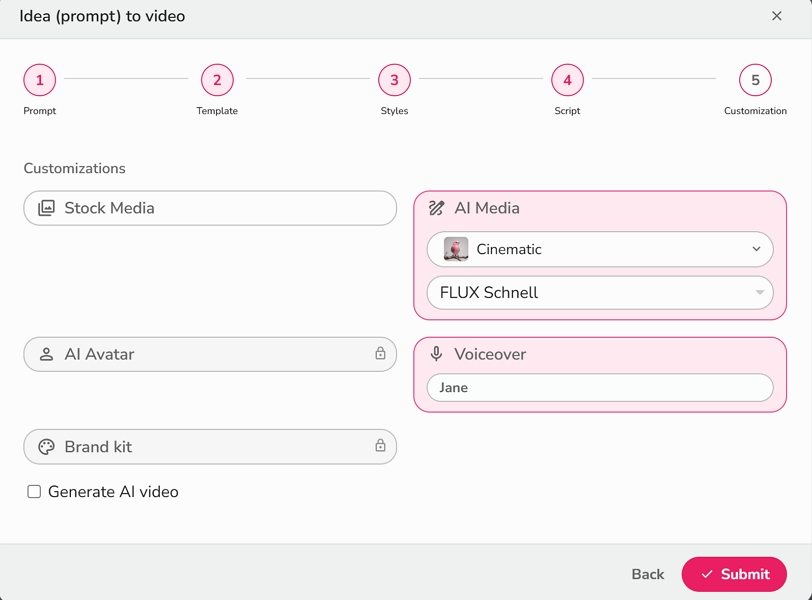812x600 pixels.
Task: Click the AI Media magic wand icon
Action: [x=438, y=208]
